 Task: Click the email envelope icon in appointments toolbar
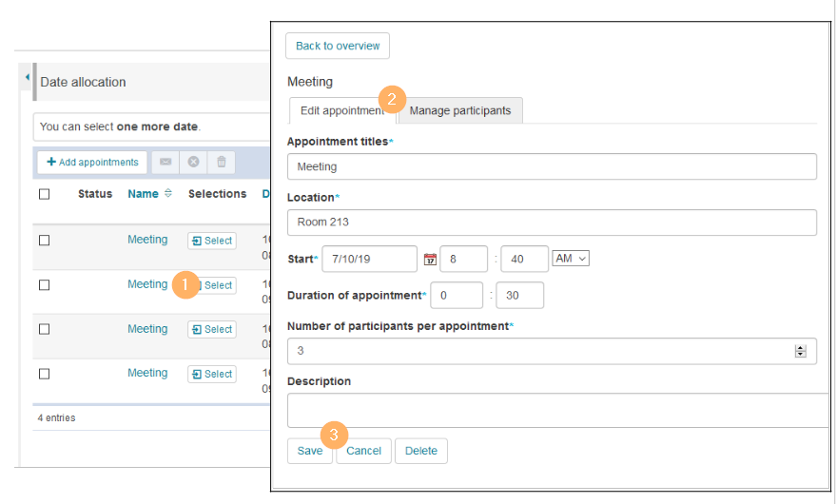click(x=165, y=163)
